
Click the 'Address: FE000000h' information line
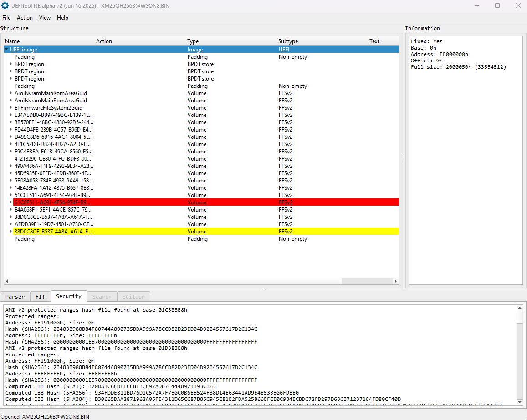[x=439, y=55]
